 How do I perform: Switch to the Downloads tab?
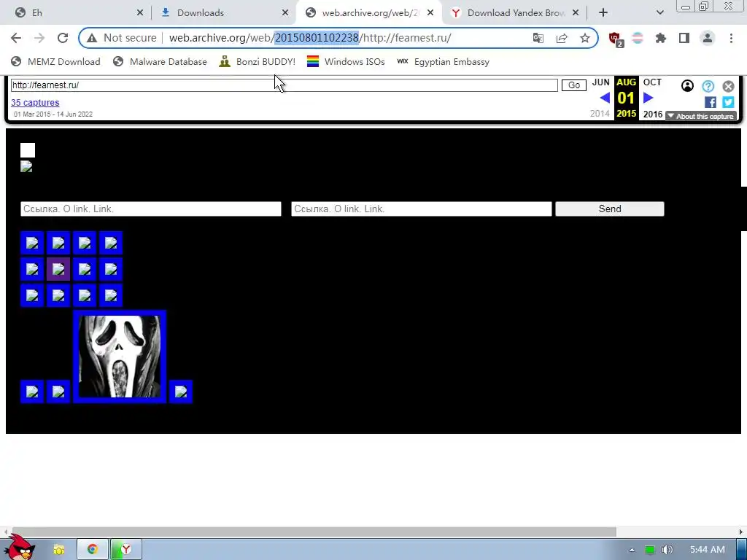click(x=225, y=13)
